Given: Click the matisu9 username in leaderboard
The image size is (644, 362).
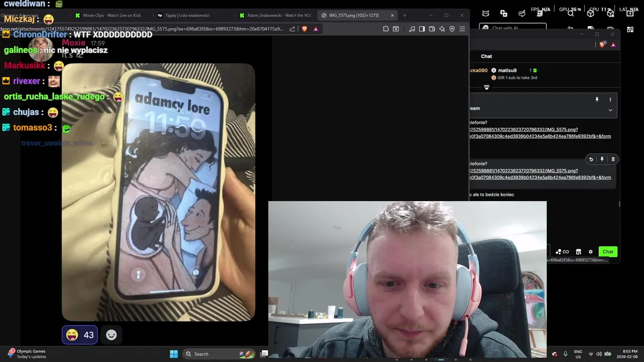Looking at the screenshot, I should tap(507, 70).
